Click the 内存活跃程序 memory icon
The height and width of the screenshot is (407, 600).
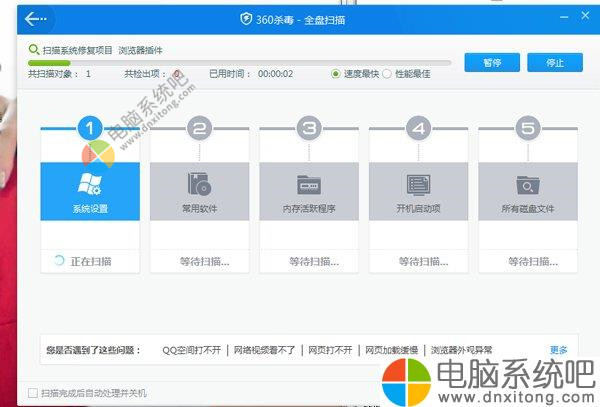308,184
